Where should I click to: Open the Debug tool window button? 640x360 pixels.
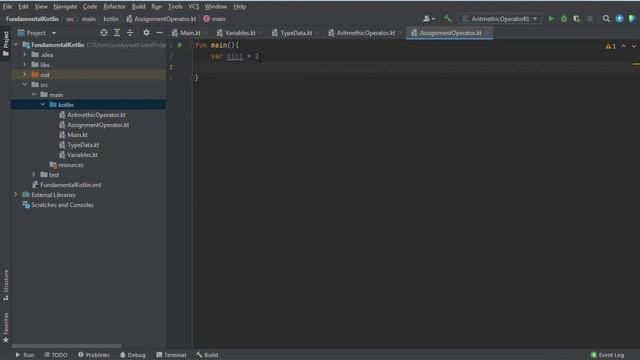(x=133, y=355)
